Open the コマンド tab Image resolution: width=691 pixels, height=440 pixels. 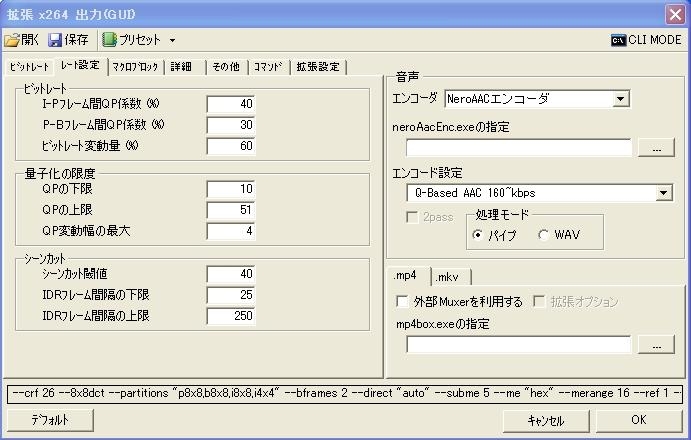(x=268, y=67)
